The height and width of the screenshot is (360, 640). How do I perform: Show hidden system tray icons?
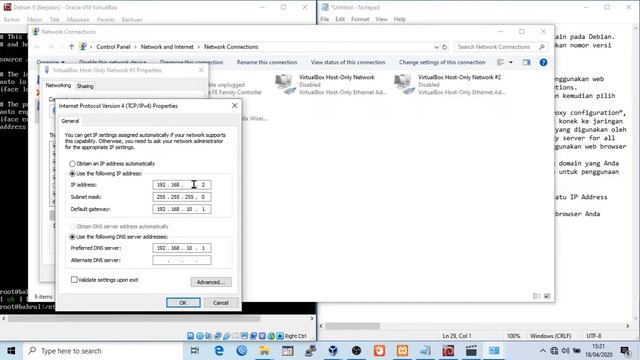coord(542,351)
